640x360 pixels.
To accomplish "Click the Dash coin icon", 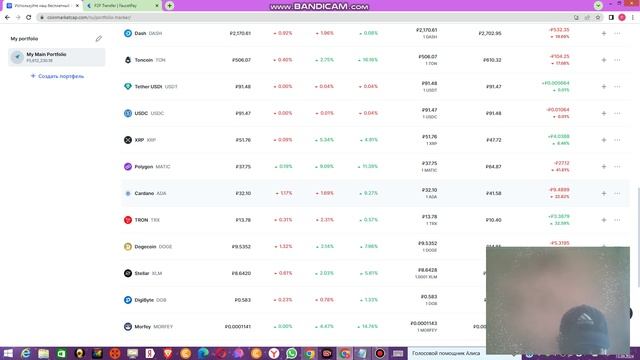I will click(x=128, y=33).
